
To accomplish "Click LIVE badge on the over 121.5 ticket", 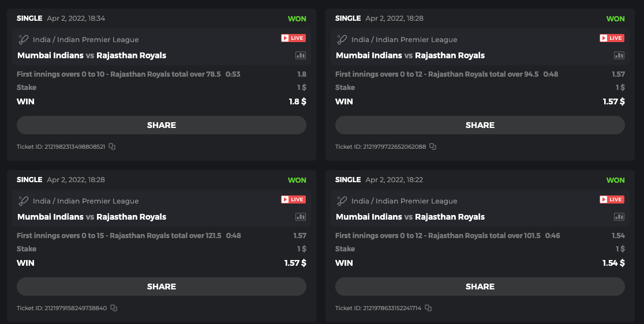I will (x=293, y=199).
